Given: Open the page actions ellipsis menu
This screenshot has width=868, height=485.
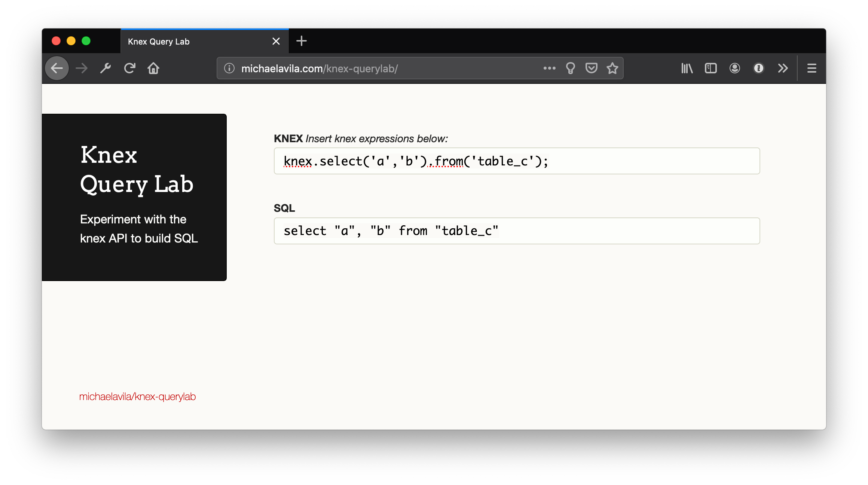Looking at the screenshot, I should click(x=549, y=68).
